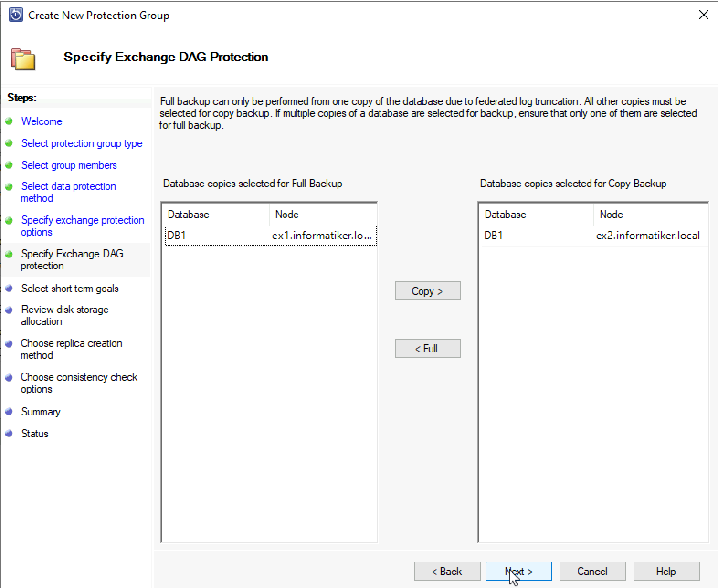The image size is (718, 588).
Task: Go to Select protection group type step
Action: (82, 143)
